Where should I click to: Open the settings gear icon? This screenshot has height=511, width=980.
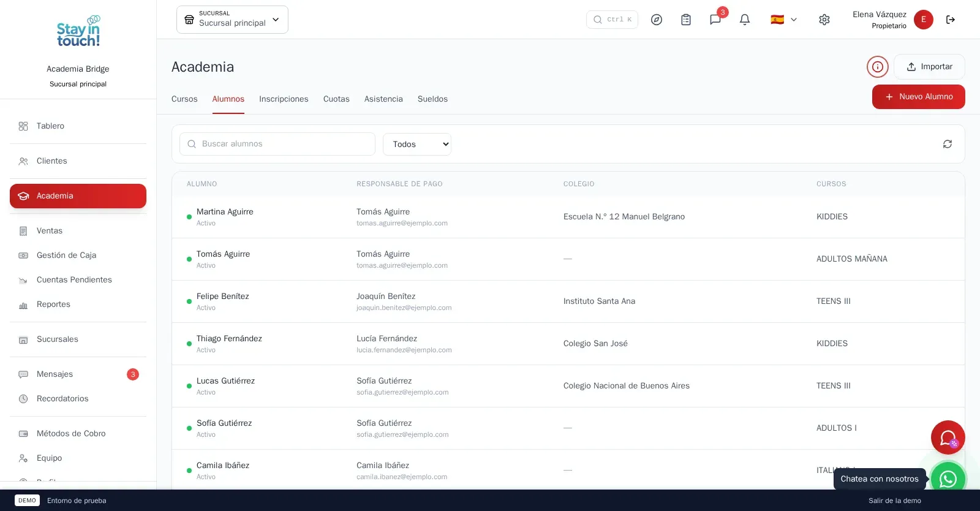tap(824, 20)
